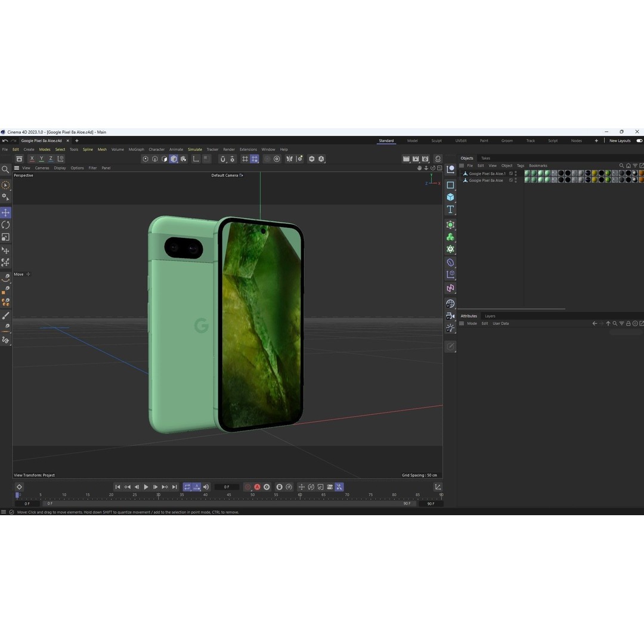Open the Cameras viewport menu
This screenshot has height=644, width=644.
(x=42, y=168)
